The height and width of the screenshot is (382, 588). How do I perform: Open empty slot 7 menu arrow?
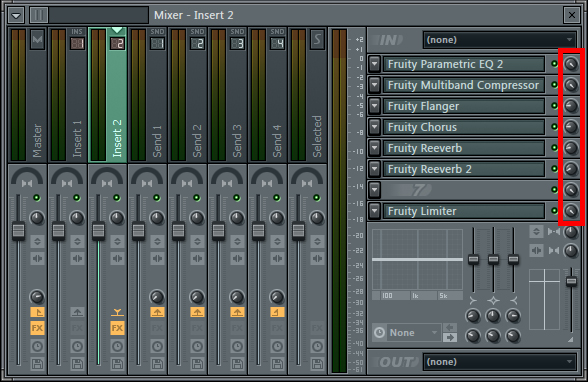pos(374,190)
